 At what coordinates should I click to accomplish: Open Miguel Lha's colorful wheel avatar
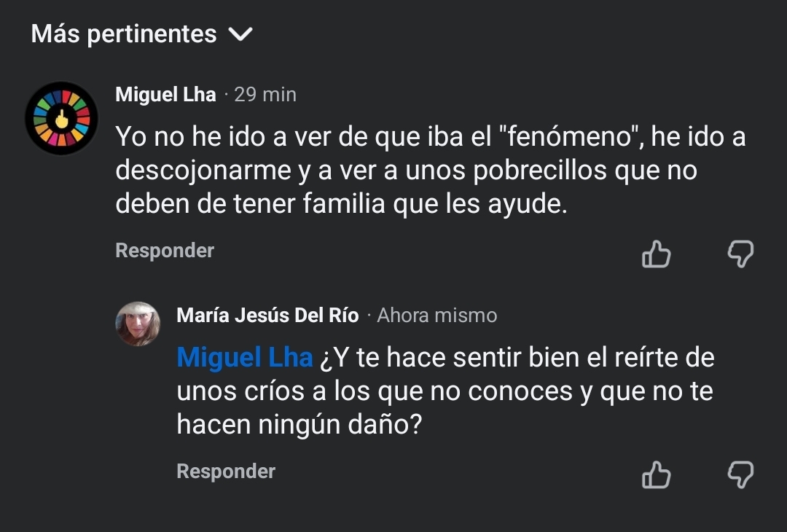61,118
